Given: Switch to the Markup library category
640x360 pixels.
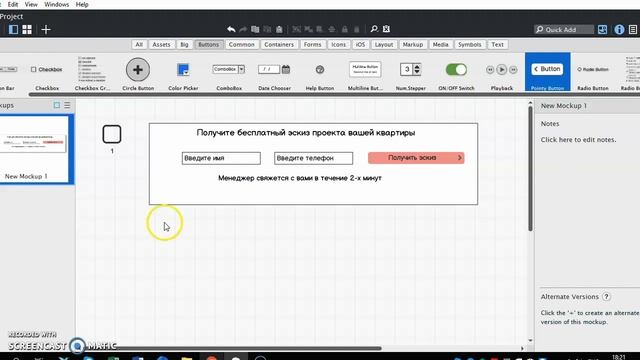Looking at the screenshot, I should (x=413, y=44).
